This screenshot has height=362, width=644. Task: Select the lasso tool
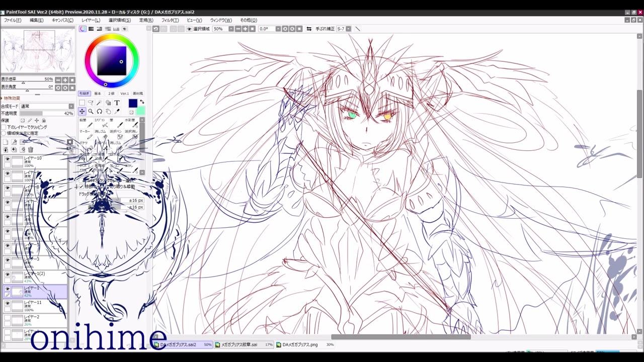[x=91, y=103]
